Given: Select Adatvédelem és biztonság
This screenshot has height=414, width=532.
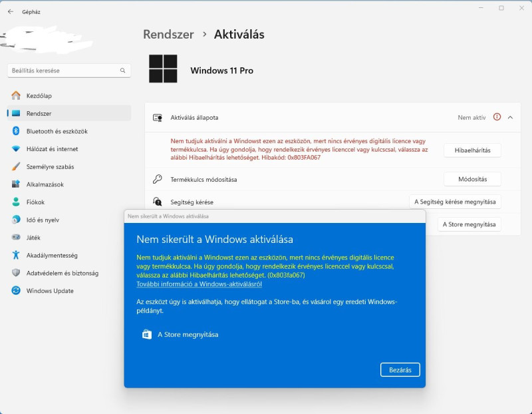Looking at the screenshot, I should coord(69,273).
